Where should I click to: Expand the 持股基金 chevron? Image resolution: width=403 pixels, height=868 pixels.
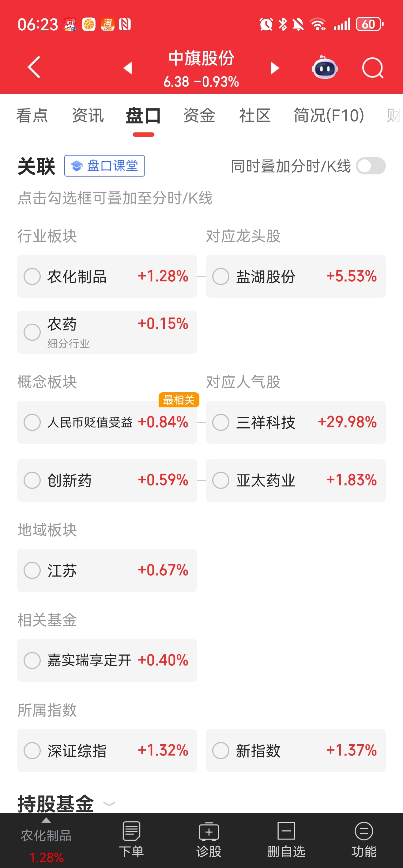(109, 804)
